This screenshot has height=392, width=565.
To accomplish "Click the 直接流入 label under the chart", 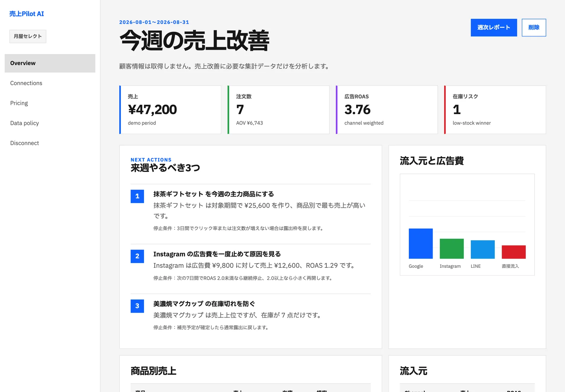I will 510,266.
